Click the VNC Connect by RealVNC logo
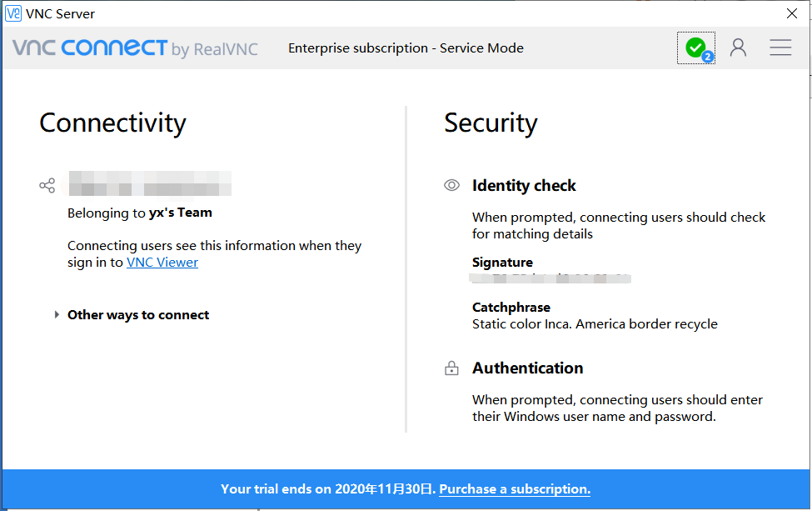The image size is (812, 511). pos(135,48)
